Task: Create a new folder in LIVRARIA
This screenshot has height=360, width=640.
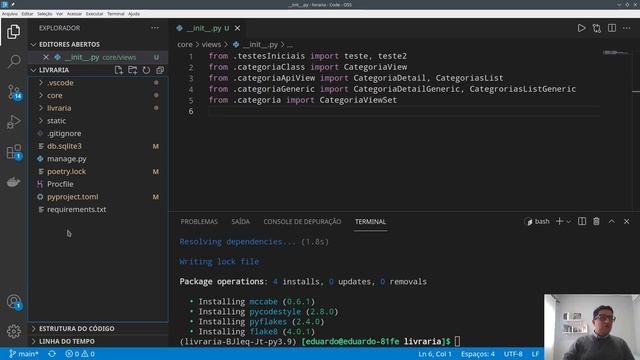Action: [x=132, y=70]
